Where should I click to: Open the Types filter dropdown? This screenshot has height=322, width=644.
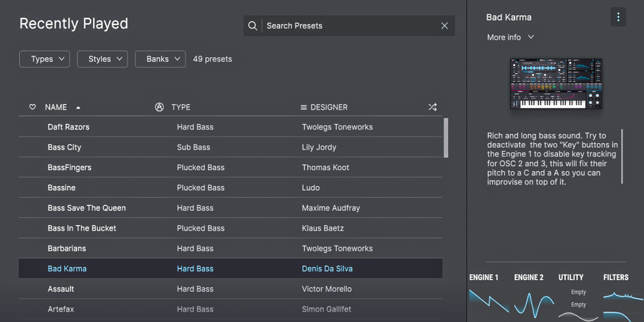(45, 59)
